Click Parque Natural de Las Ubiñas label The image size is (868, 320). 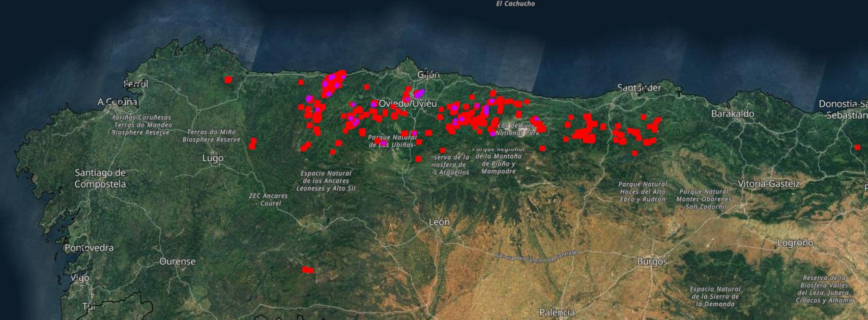[x=393, y=141]
